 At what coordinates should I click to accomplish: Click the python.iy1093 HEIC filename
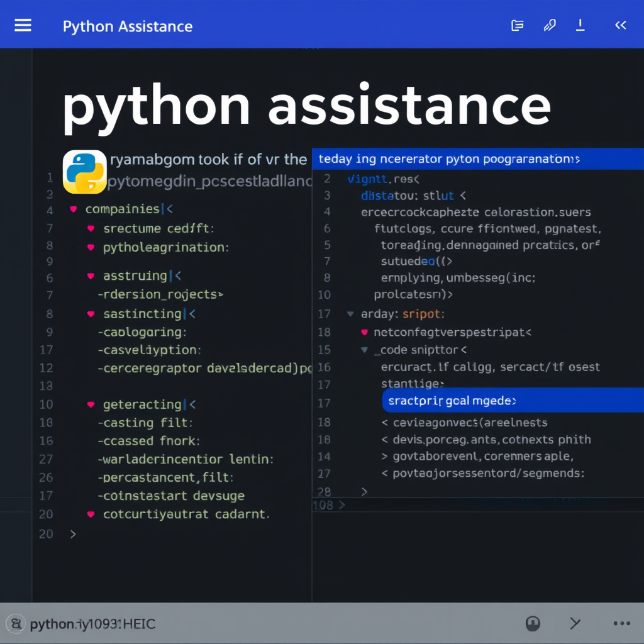(93, 624)
